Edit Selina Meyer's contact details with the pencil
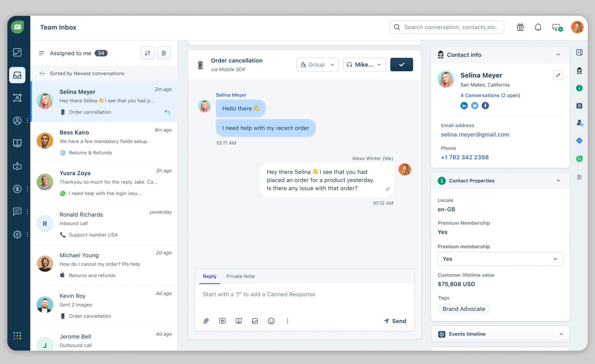 (x=558, y=75)
